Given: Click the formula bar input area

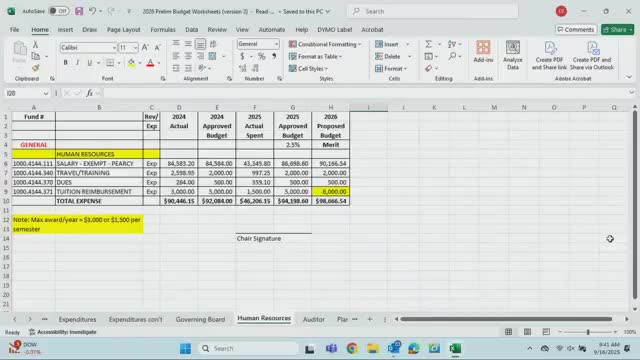Looking at the screenshot, I should [365, 93].
